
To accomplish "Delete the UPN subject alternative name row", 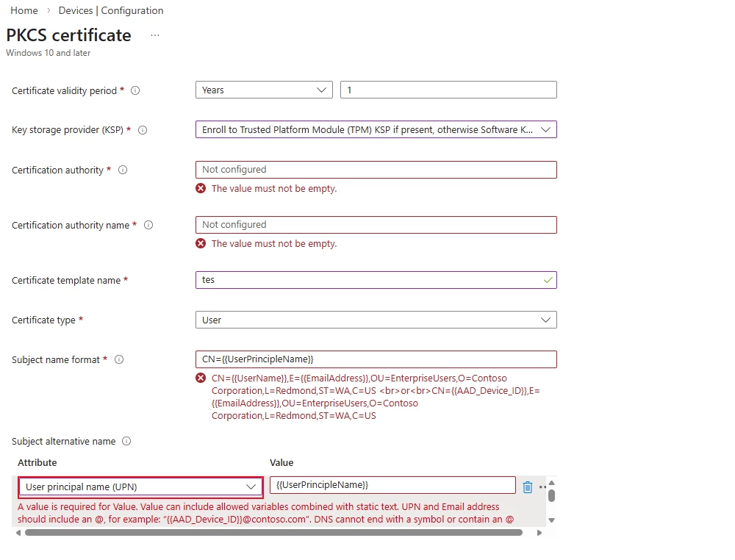I will [527, 487].
